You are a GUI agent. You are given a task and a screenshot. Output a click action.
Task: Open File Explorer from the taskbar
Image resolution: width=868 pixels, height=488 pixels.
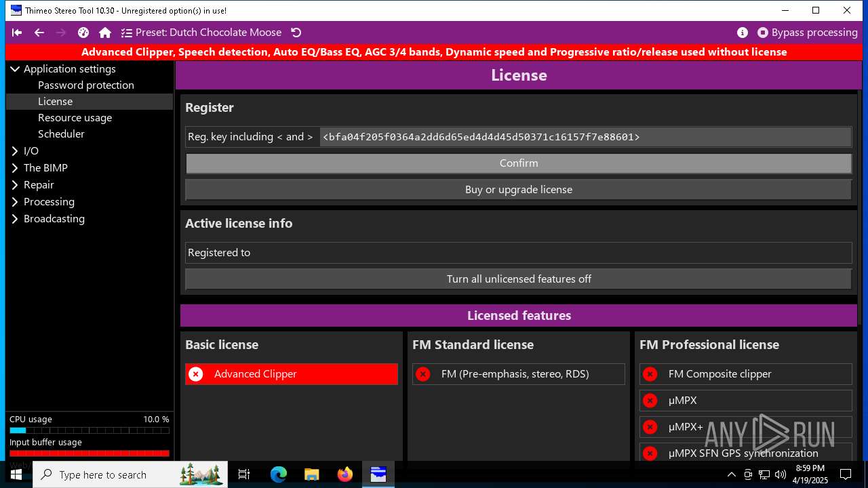(312, 474)
